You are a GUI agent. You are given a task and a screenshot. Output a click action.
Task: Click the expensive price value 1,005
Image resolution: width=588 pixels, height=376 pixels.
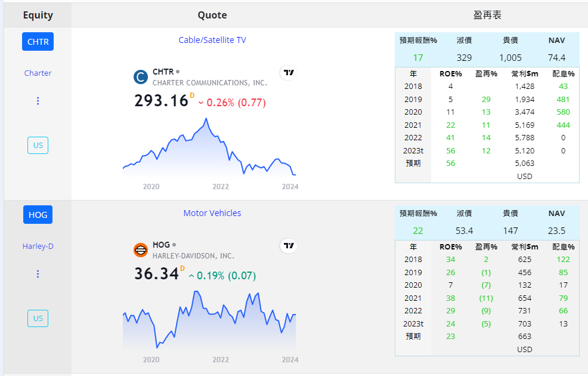[x=510, y=58]
